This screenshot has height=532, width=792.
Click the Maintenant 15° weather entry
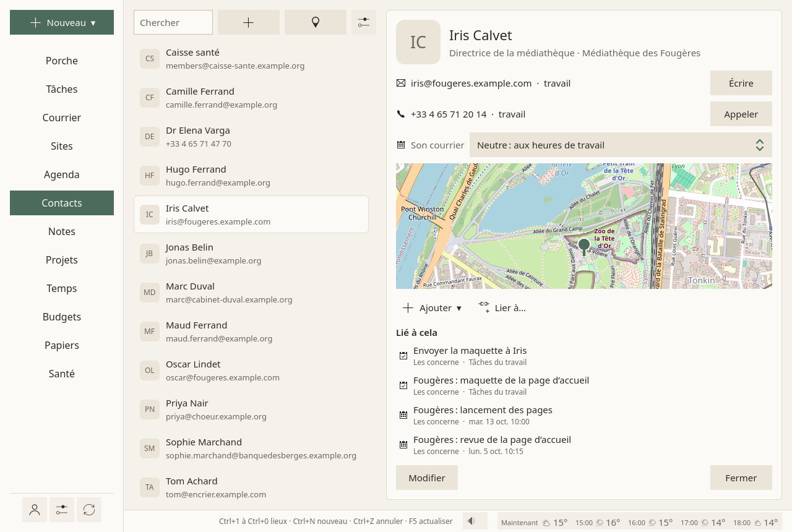[x=534, y=522]
